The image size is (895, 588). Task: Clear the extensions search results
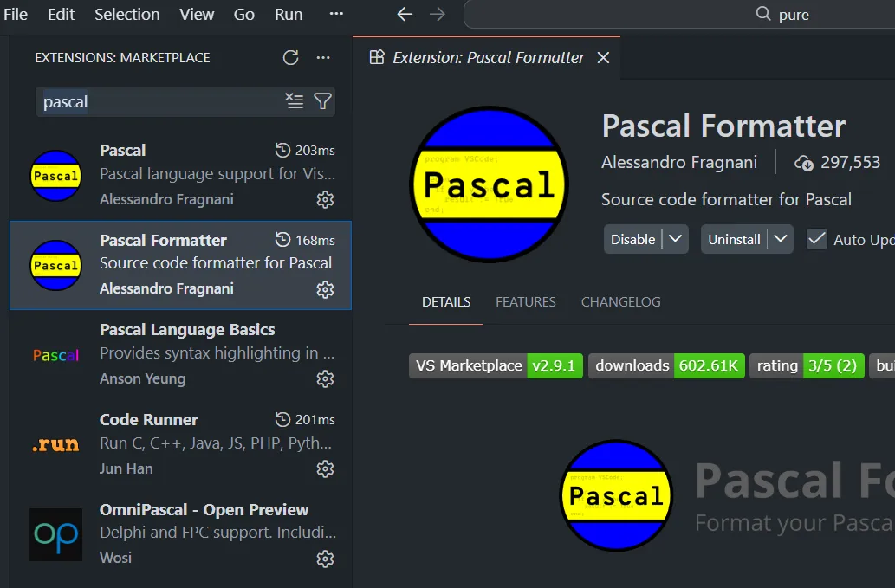click(x=295, y=101)
